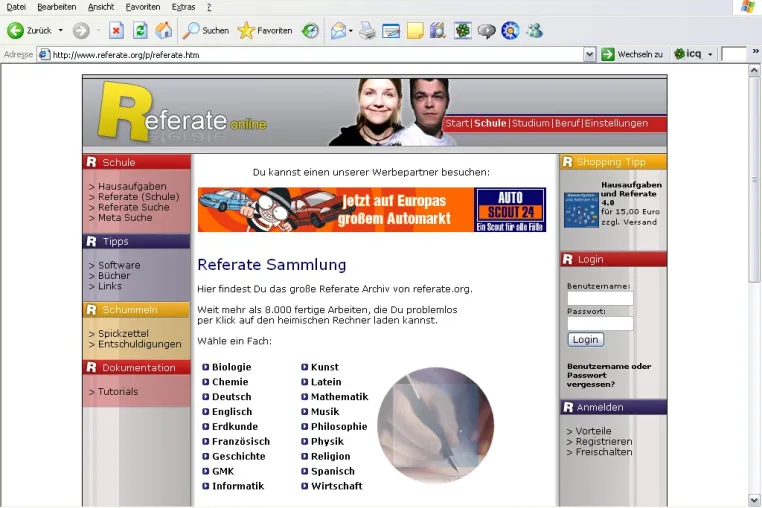The width and height of the screenshot is (762, 508).
Task: Open the Zurück history dropdown arrow
Action: pos(61,31)
